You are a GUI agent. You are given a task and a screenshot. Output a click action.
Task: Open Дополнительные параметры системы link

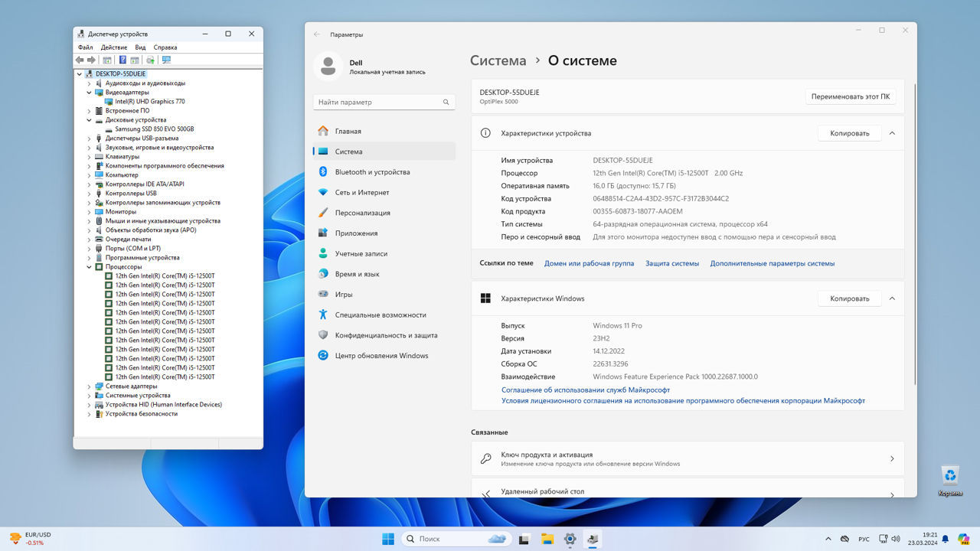point(773,263)
